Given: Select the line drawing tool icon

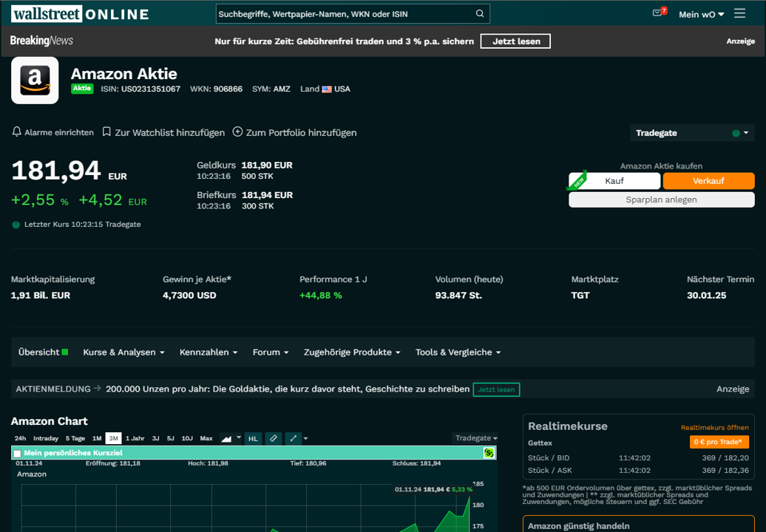Looking at the screenshot, I should click(x=293, y=438).
